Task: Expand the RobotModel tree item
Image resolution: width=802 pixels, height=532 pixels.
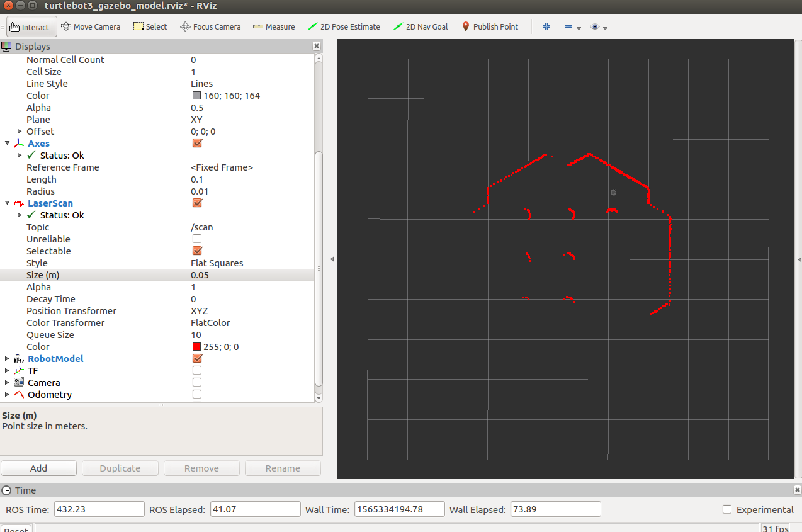Action: (x=8, y=358)
